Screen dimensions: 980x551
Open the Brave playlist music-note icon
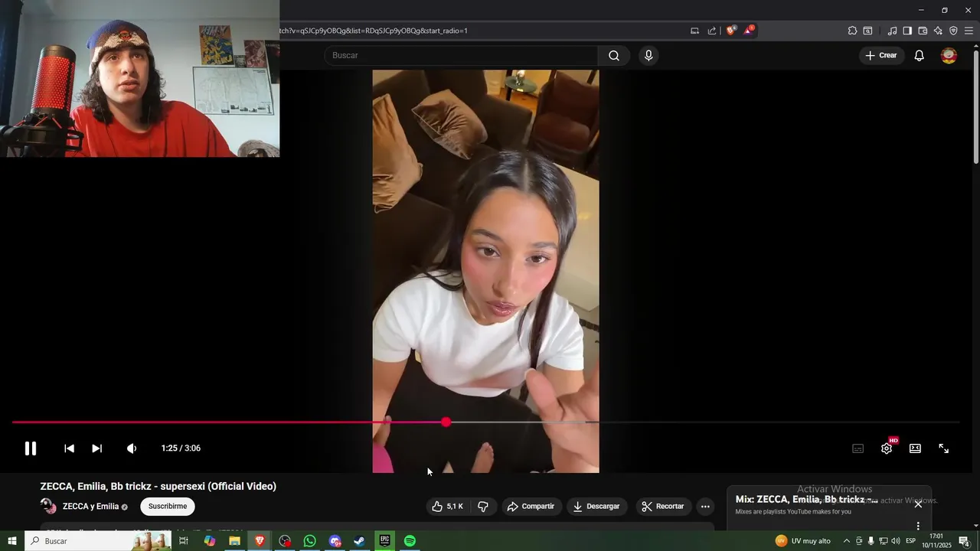click(892, 31)
